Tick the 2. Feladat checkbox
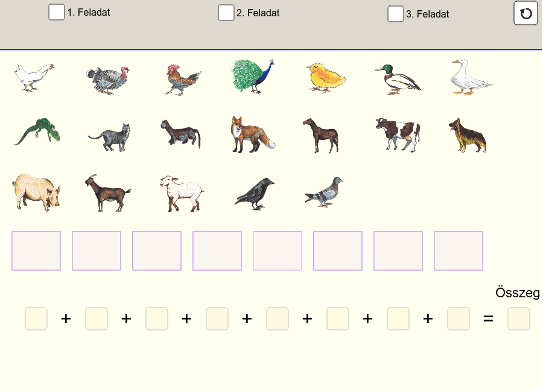Image resolution: width=543 pixels, height=392 pixels. click(226, 13)
